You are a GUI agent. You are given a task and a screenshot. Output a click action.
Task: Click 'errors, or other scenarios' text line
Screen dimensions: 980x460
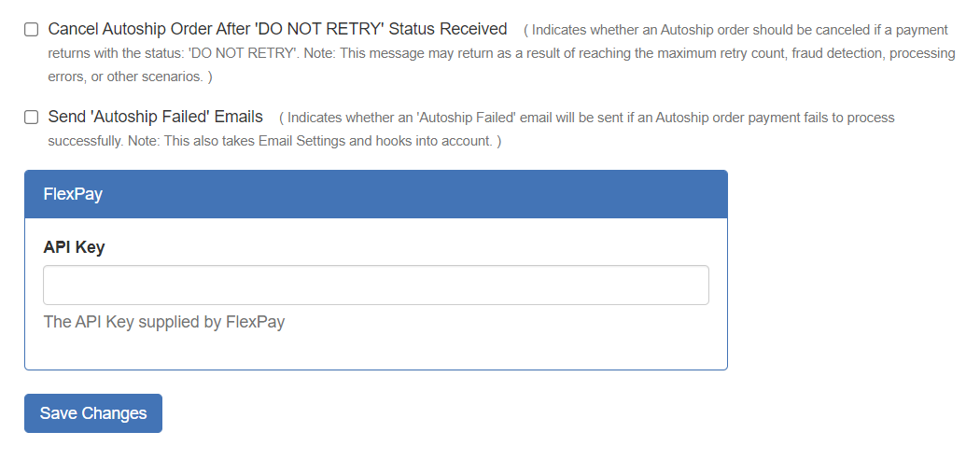129,77
